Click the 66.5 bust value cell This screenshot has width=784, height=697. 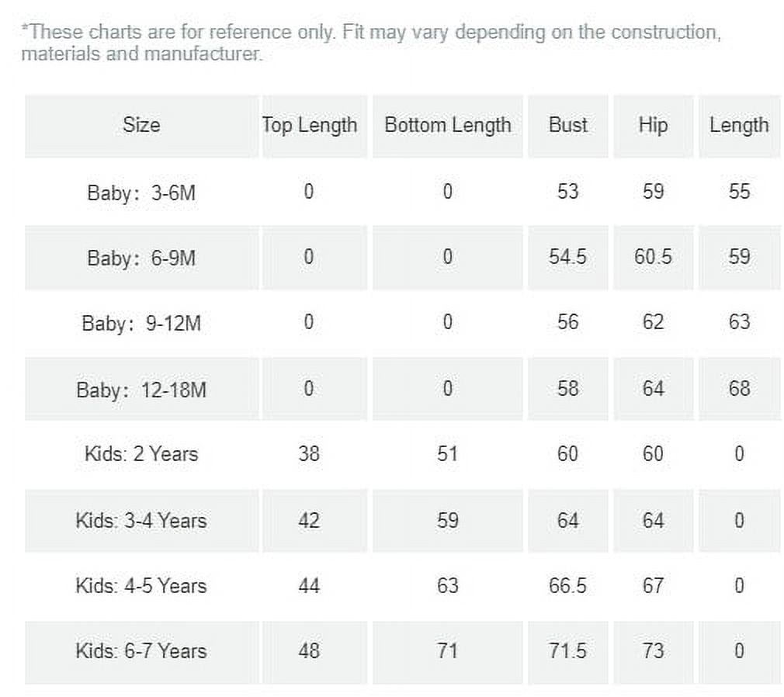click(568, 585)
